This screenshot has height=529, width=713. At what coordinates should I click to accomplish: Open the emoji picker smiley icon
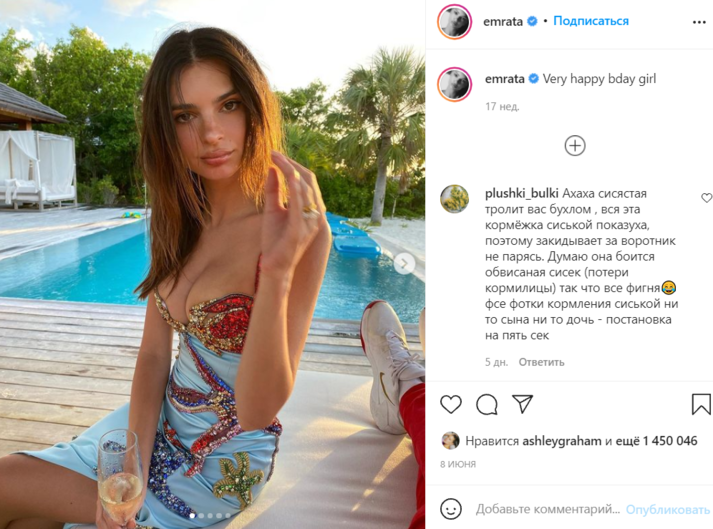[451, 509]
